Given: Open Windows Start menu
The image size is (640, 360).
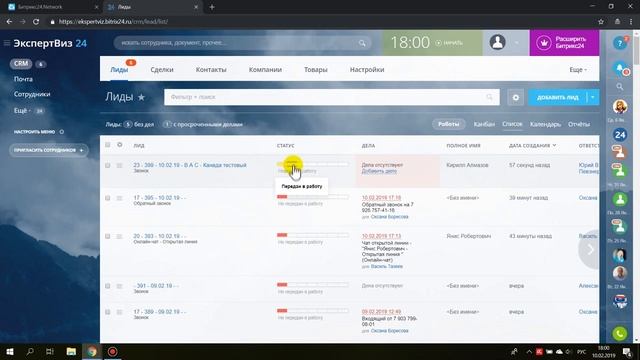Looking at the screenshot, I should [9, 351].
